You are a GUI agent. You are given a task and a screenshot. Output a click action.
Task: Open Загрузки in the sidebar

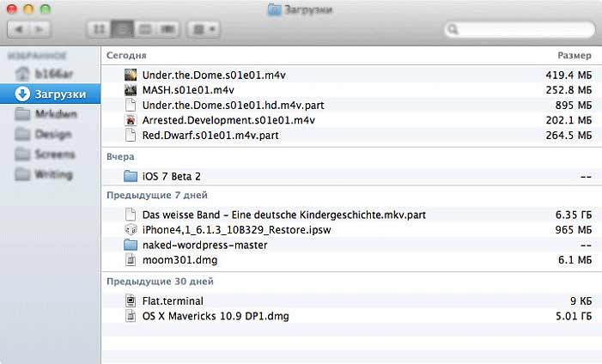(50, 94)
